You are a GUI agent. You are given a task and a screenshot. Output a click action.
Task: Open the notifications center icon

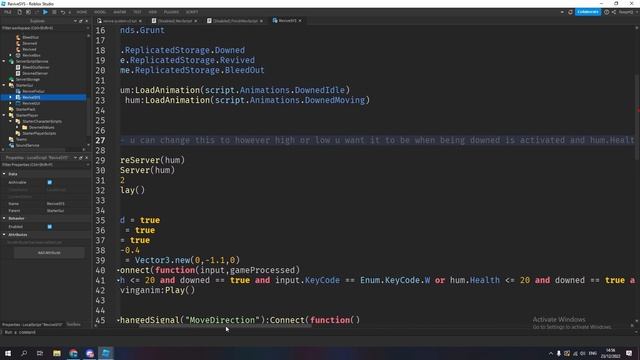click(x=629, y=353)
